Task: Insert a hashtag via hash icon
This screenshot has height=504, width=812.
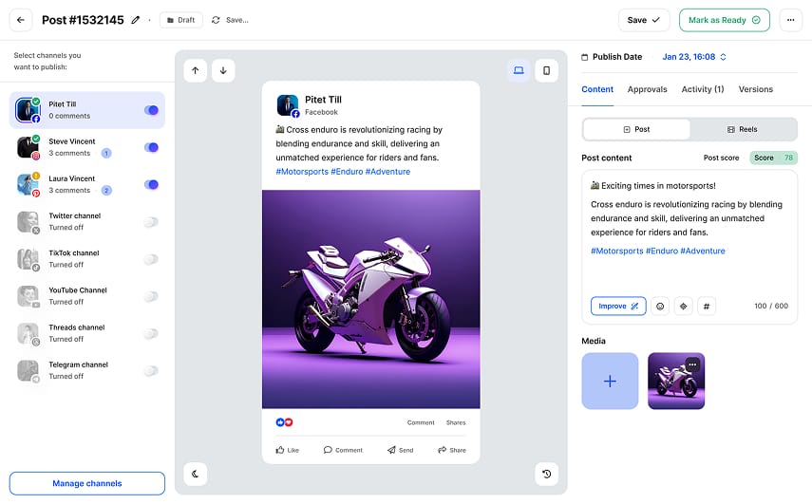Action: point(706,307)
